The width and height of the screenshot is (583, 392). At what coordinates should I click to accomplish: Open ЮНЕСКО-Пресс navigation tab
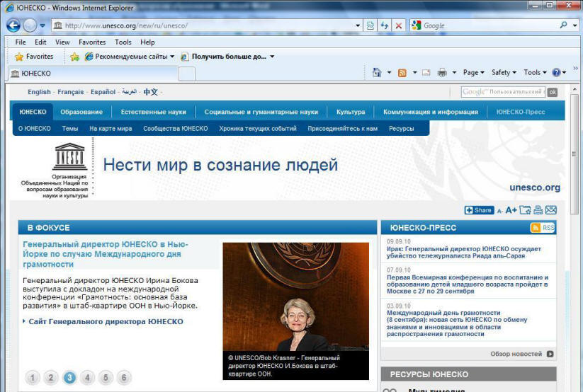tap(521, 112)
